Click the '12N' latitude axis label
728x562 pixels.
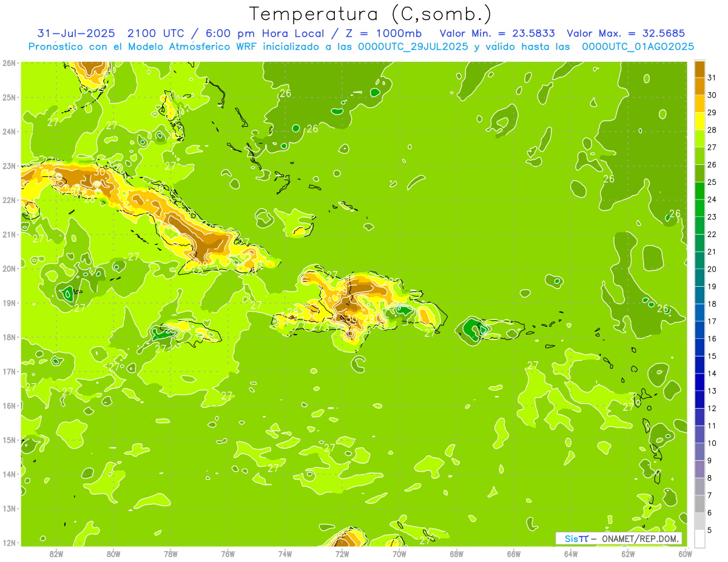tap(8, 543)
